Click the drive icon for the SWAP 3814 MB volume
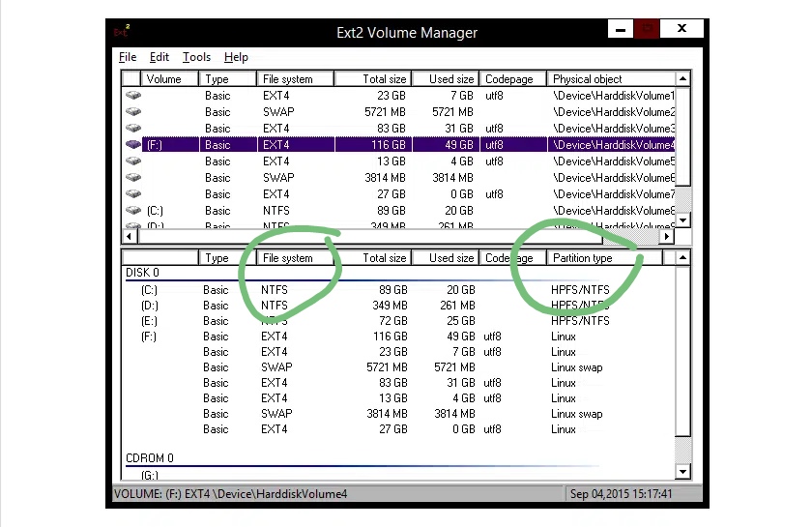 tap(133, 178)
